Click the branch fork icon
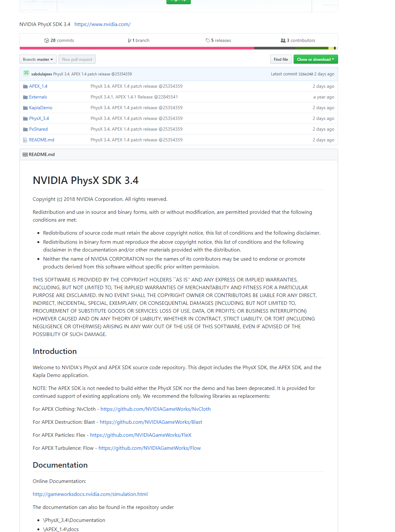Viewport: 395px width, 532px height. click(x=129, y=41)
